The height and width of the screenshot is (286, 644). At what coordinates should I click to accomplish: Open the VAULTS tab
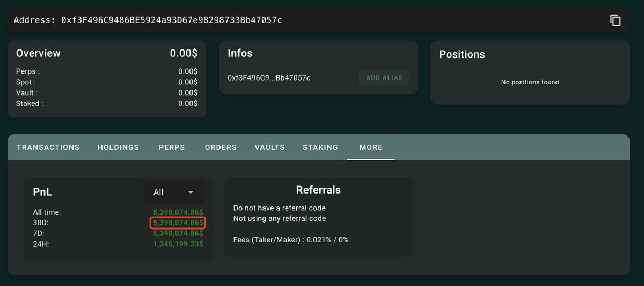(x=270, y=147)
